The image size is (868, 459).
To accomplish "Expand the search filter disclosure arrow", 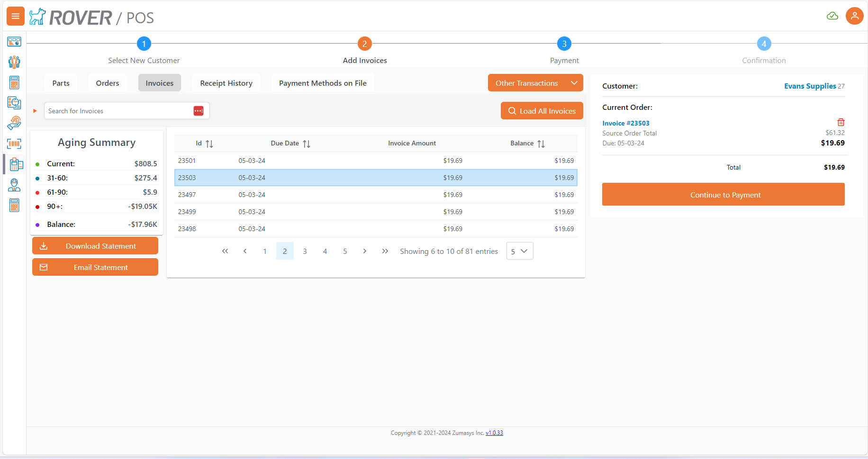I will 35,111.
